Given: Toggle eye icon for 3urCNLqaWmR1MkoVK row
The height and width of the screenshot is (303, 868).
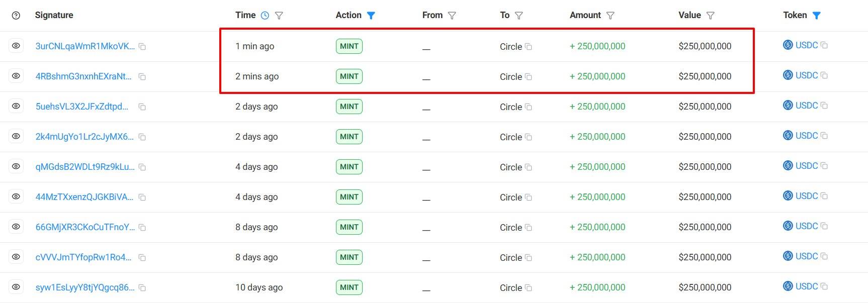Looking at the screenshot, I should (16, 46).
